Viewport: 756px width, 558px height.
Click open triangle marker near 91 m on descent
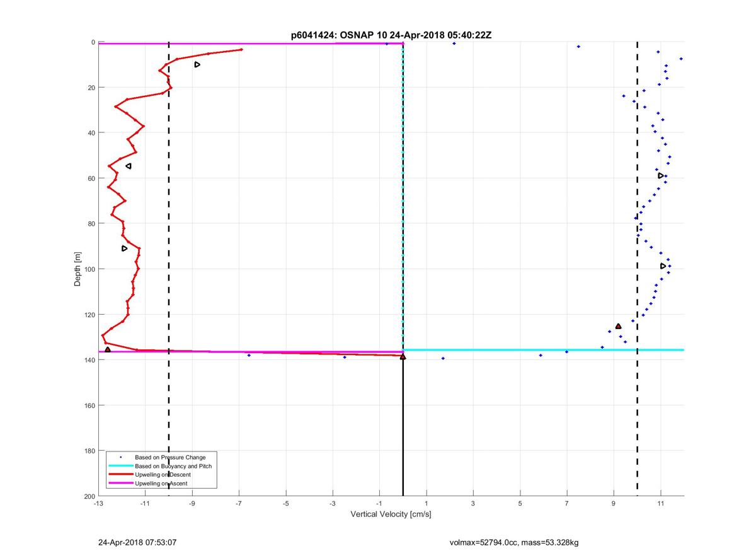(124, 248)
